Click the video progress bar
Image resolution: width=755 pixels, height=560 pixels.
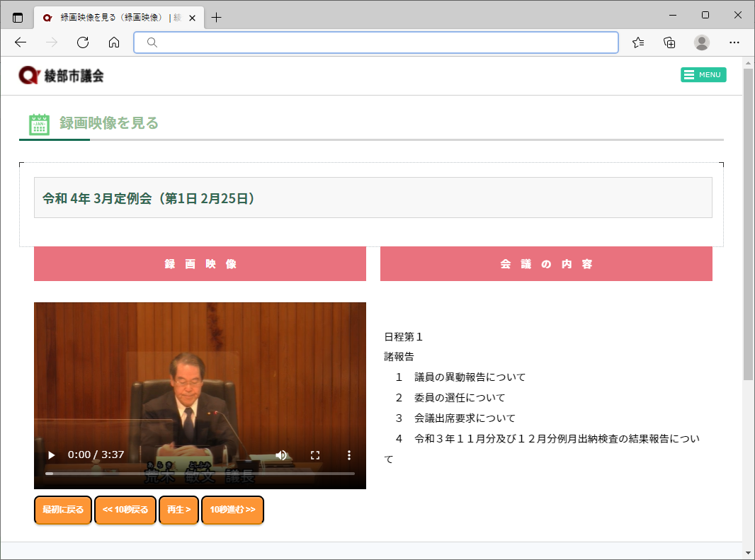point(200,474)
